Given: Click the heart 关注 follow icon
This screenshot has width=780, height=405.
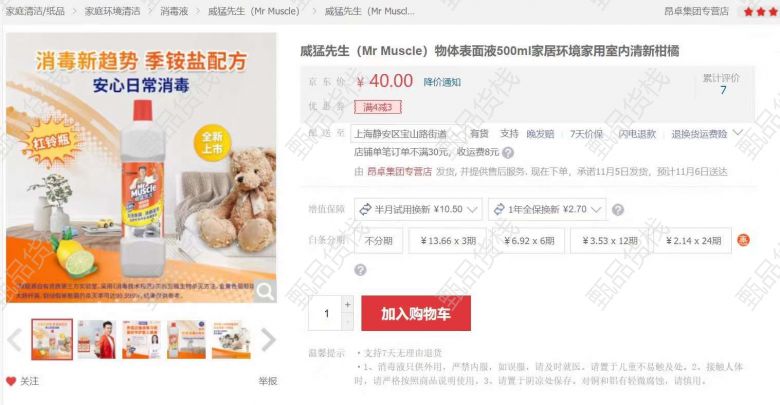Looking at the screenshot, I should tap(11, 381).
